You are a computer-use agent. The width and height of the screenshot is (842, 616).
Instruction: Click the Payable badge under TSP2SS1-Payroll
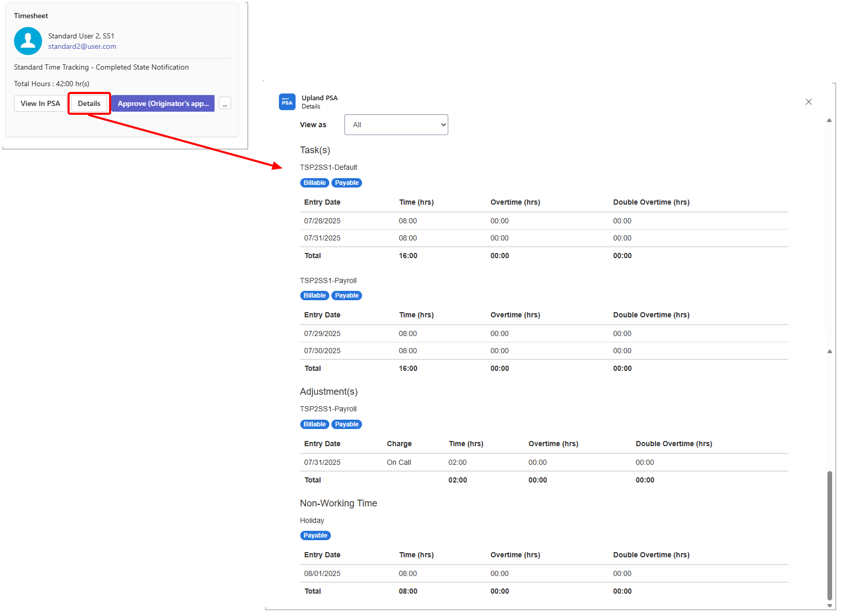[x=346, y=295]
